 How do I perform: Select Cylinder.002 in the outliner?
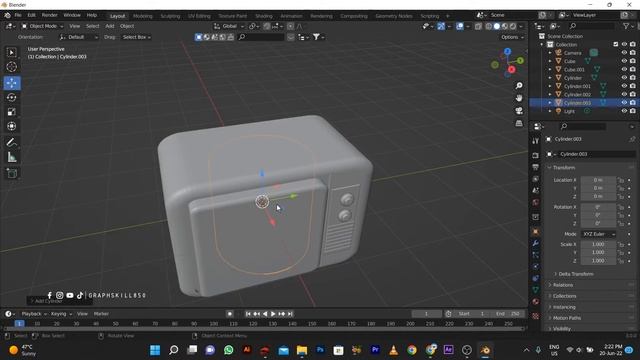tap(577, 94)
